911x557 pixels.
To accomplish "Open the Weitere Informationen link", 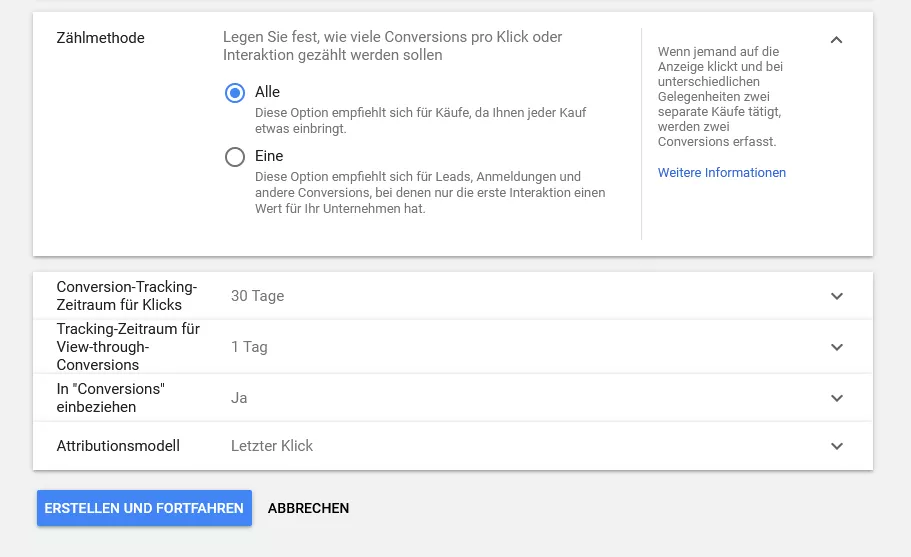I will [722, 173].
